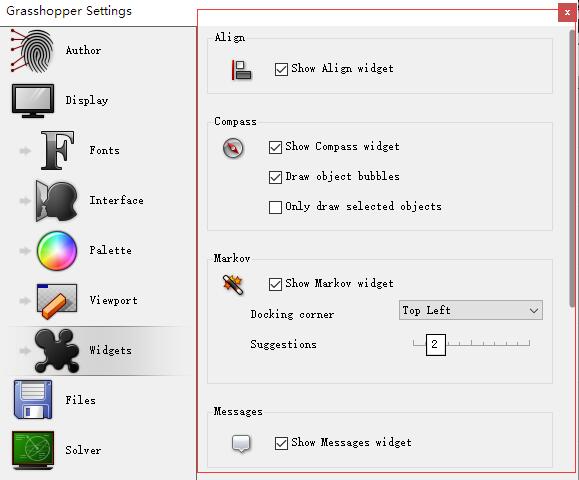
Task: Select the Interface head silhouette icon
Action: click(x=56, y=200)
